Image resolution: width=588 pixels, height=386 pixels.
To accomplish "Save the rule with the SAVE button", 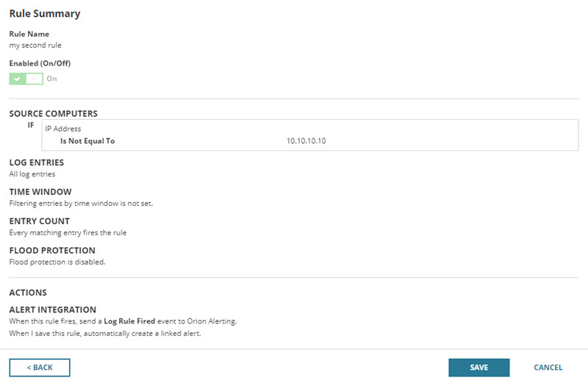I will click(478, 368).
